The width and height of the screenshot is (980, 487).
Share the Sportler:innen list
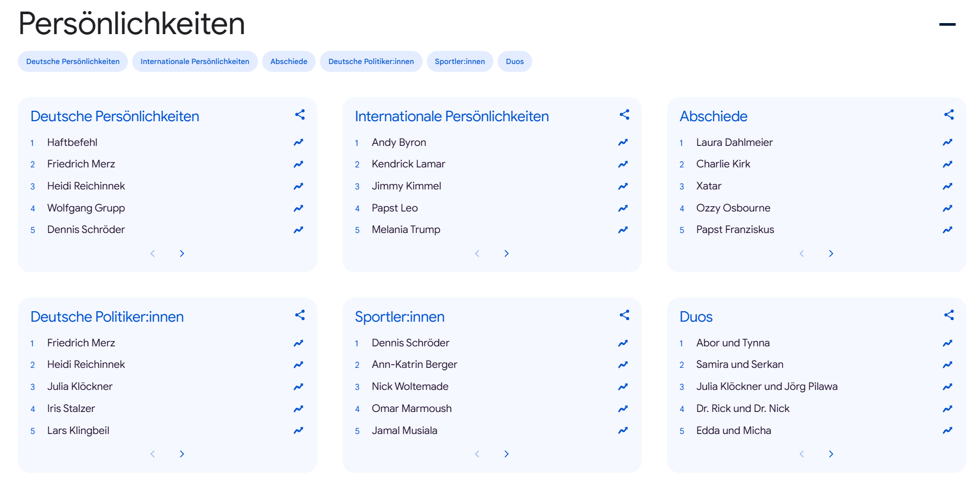click(x=624, y=315)
